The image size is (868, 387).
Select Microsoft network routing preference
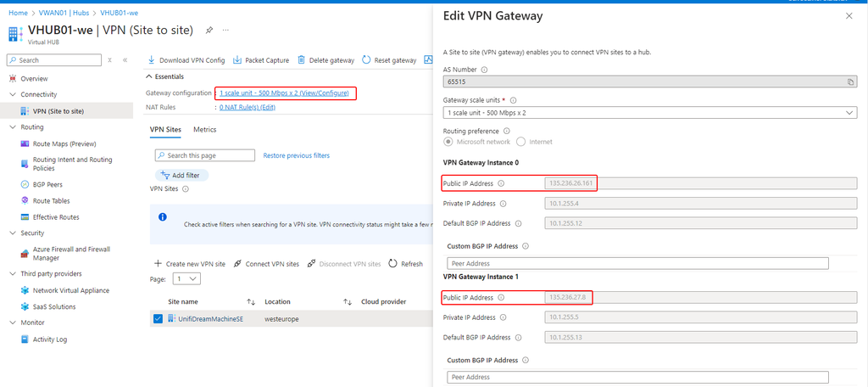[448, 142]
